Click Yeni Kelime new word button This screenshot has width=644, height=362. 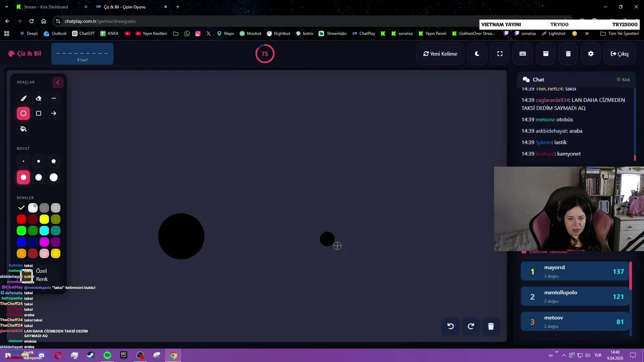click(x=440, y=54)
